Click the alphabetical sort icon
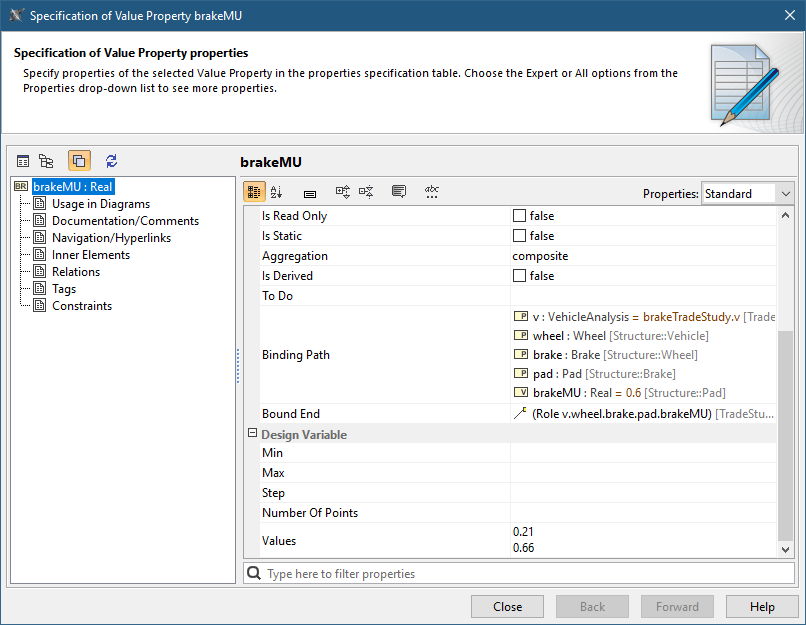The width and height of the screenshot is (806, 625). coord(277,192)
